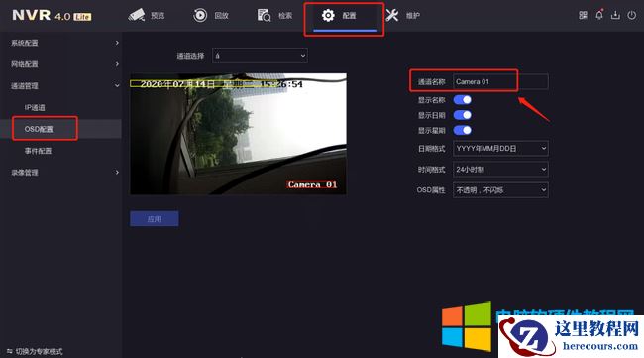Open the 预览 live view tab
Screen dimensions: 644x358
coord(147,15)
